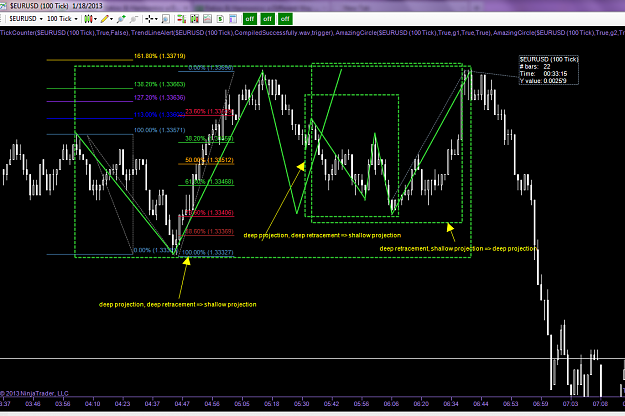Click the zoom in icon
The height and width of the screenshot is (416, 625).
point(121,19)
